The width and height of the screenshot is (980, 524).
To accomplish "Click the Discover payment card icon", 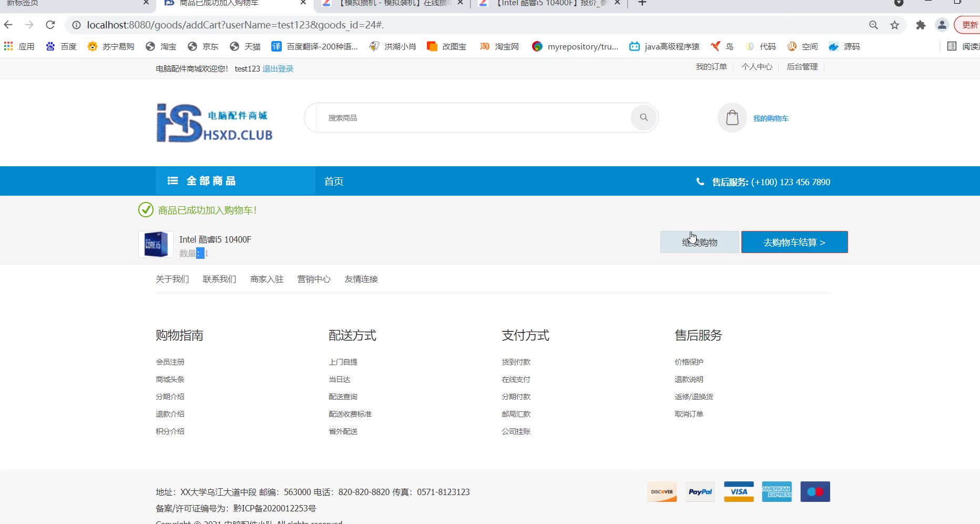I will (662, 492).
